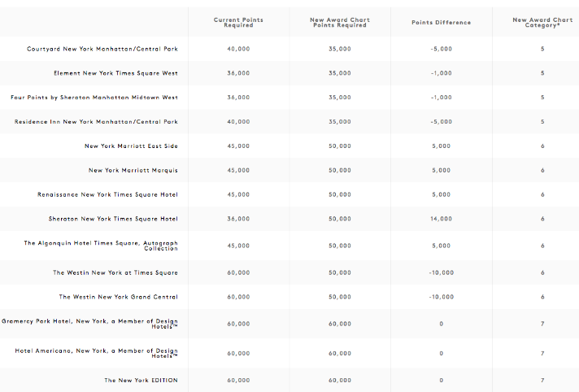This screenshot has height=392, width=579.
Task: Click the -5,000 difference for Courtyard row
Action: [x=441, y=49]
